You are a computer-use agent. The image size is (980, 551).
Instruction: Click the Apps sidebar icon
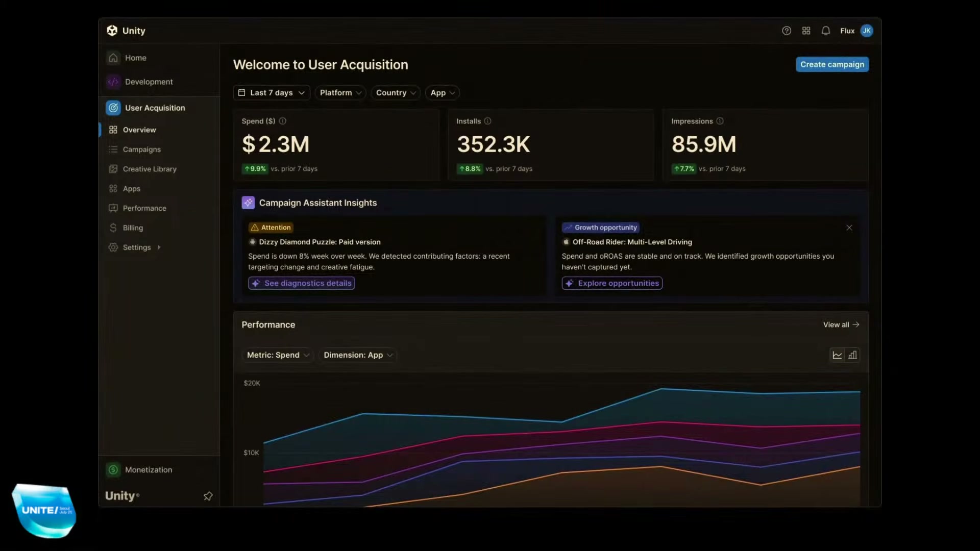113,189
